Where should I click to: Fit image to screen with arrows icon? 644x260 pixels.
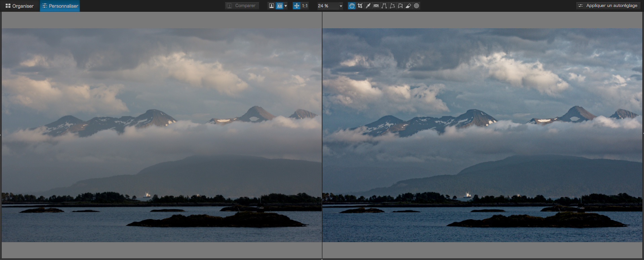pos(296,6)
